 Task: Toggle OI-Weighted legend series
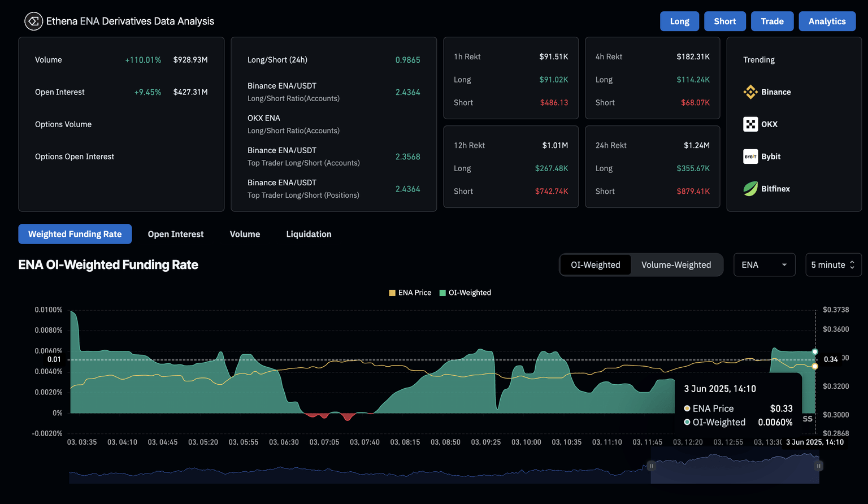pyautogui.click(x=465, y=293)
